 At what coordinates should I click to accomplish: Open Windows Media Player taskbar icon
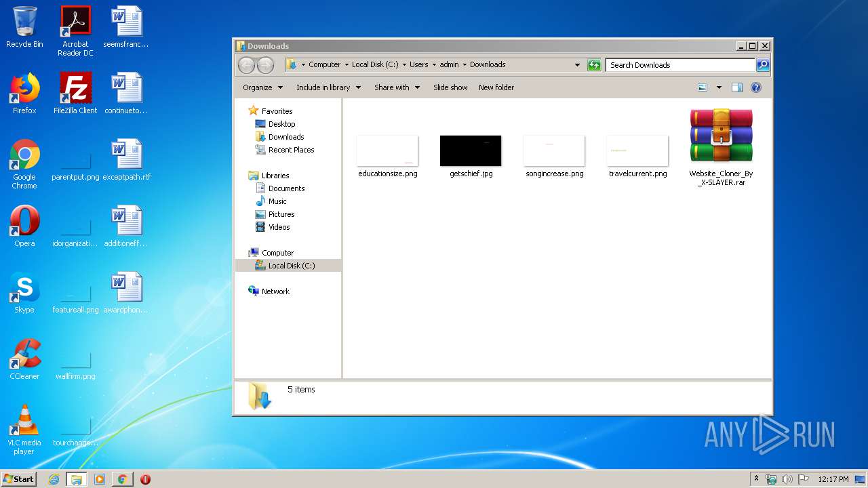[100, 479]
